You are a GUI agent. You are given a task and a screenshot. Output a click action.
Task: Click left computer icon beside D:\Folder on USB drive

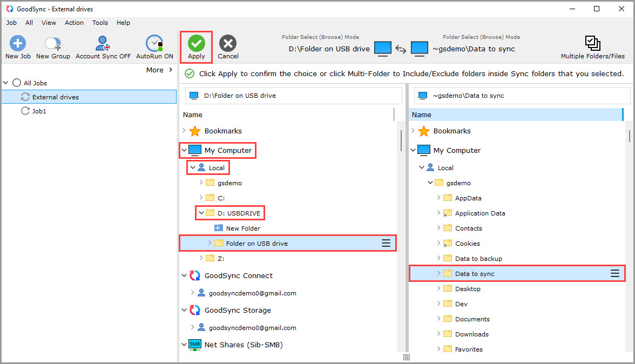point(383,49)
